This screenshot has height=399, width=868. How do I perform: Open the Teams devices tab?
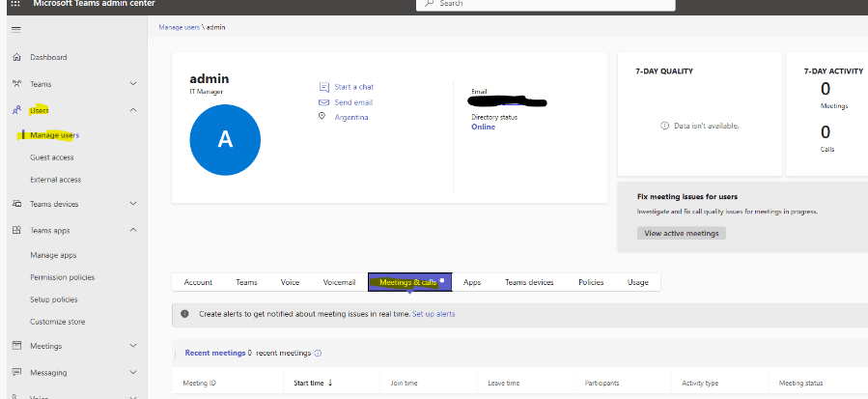click(529, 282)
